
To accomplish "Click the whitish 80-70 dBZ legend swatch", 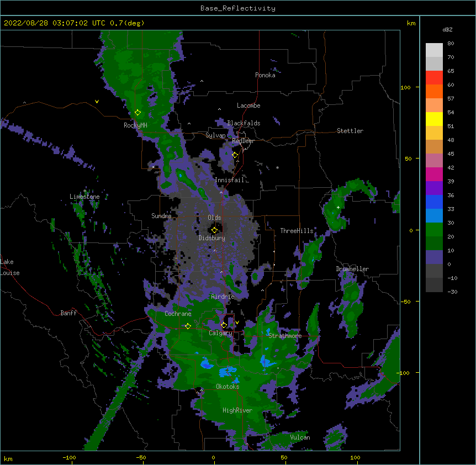I will click(x=434, y=50).
